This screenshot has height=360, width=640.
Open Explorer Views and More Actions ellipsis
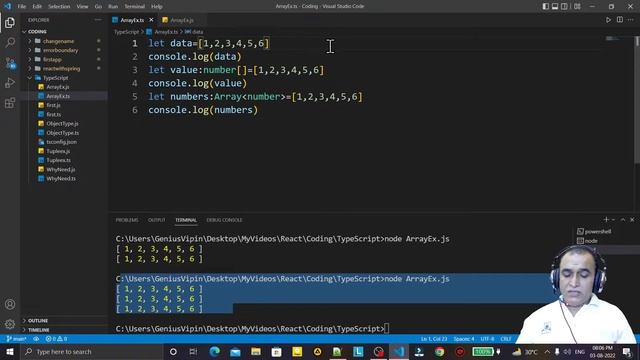point(98,20)
